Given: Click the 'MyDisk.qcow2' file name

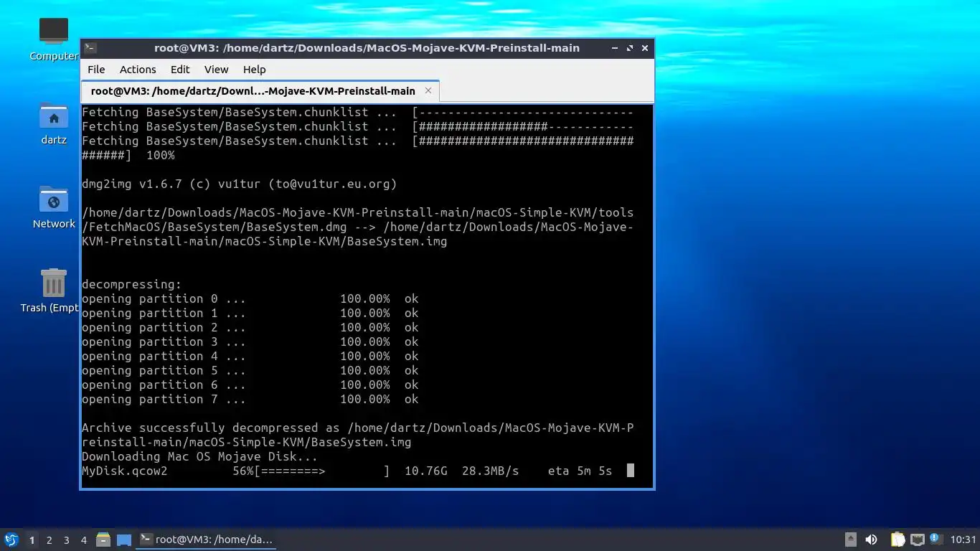Looking at the screenshot, I should 125,471.
